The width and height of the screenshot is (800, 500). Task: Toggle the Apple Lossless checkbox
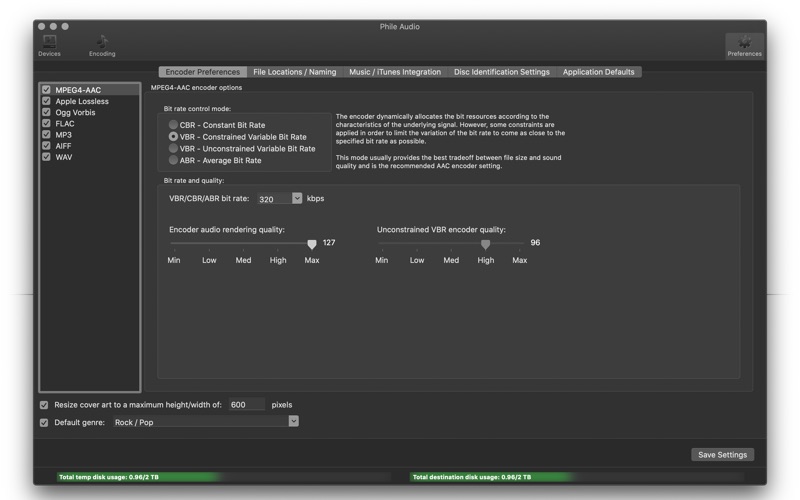pos(46,101)
